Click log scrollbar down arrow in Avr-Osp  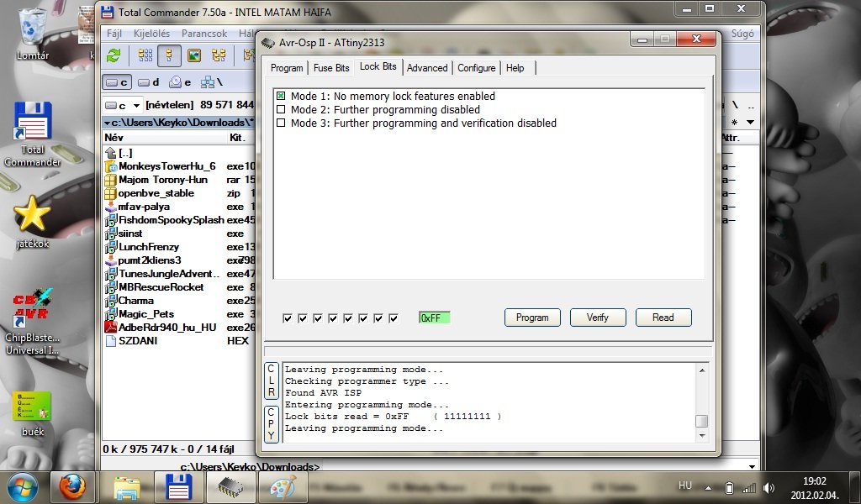click(x=702, y=435)
